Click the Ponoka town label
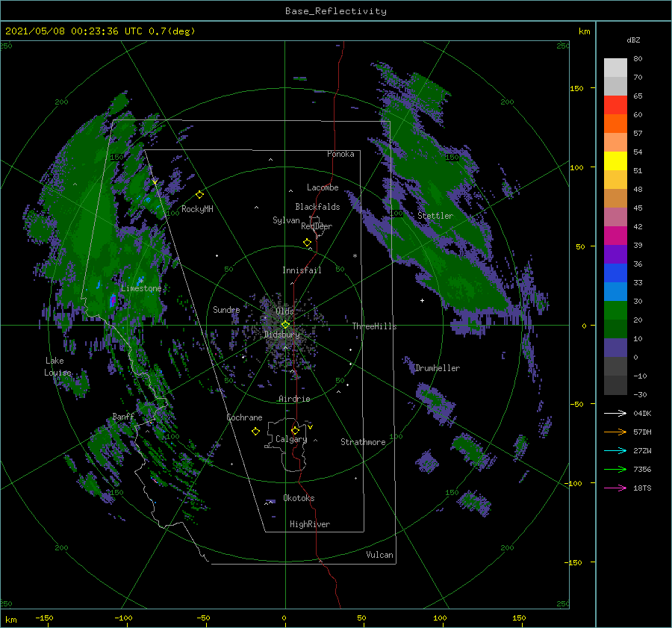 tap(340, 154)
